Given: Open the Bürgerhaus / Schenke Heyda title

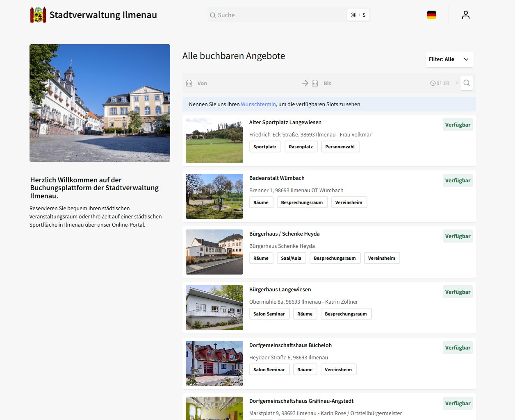Looking at the screenshot, I should (285, 234).
